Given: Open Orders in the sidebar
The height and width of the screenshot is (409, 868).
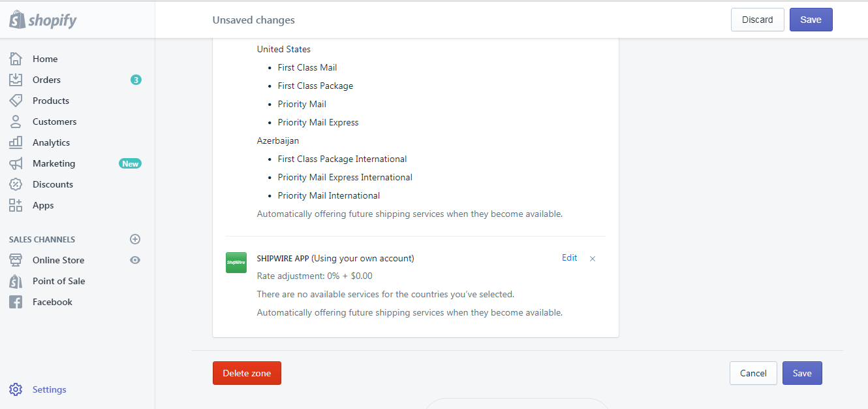Looking at the screenshot, I should (x=46, y=80).
